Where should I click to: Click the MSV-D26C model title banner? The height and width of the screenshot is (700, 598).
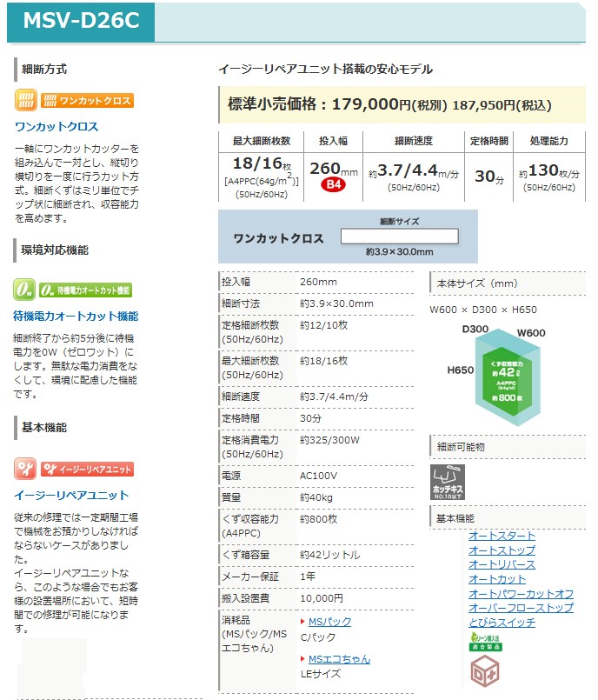pyautogui.click(x=81, y=21)
